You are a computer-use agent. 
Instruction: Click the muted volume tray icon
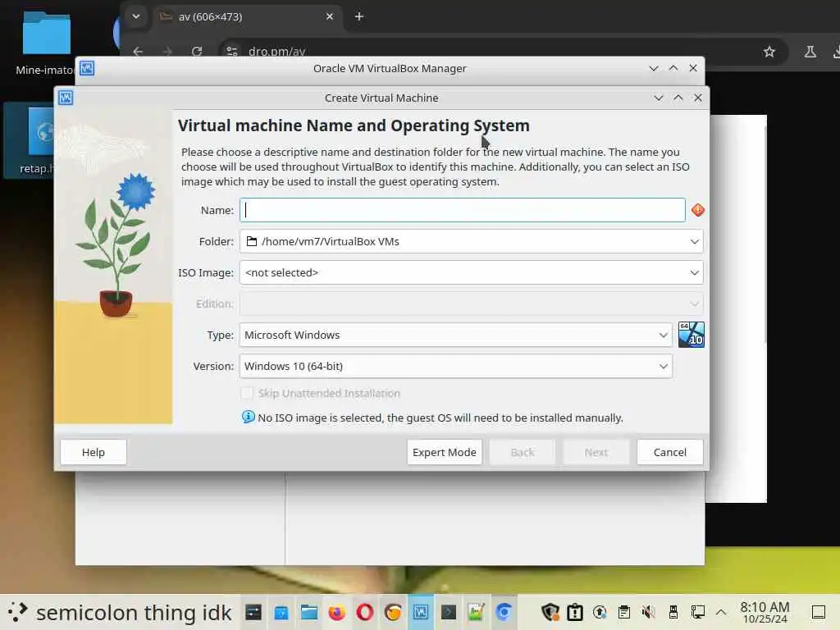648,612
